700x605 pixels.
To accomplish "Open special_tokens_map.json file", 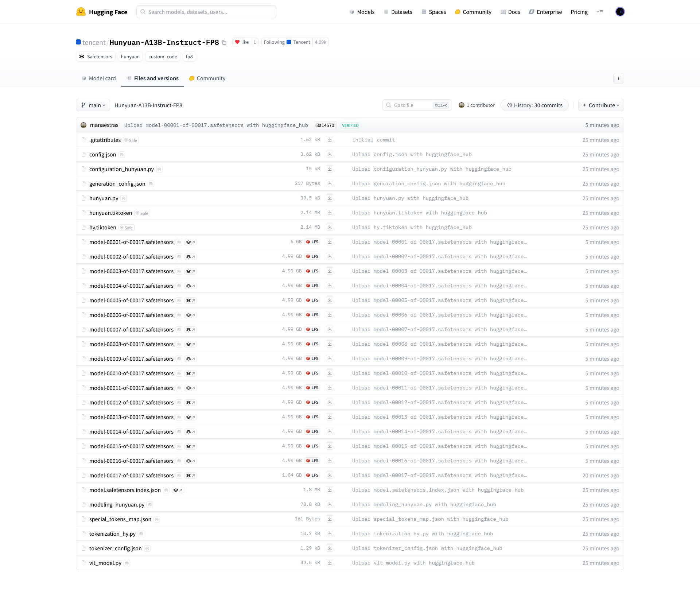I will pos(120,519).
